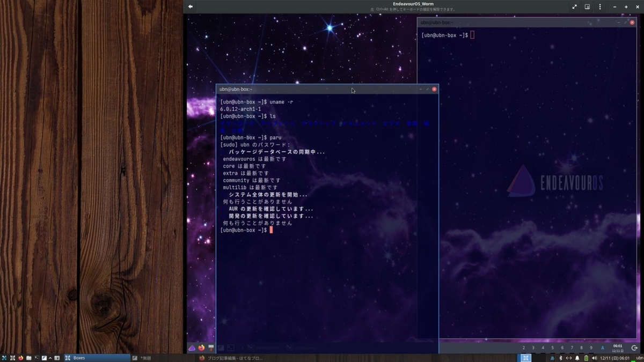Click the 'AUR の更新を確認しています...' line
Viewport: 644px width, 362px height.
[271, 209]
